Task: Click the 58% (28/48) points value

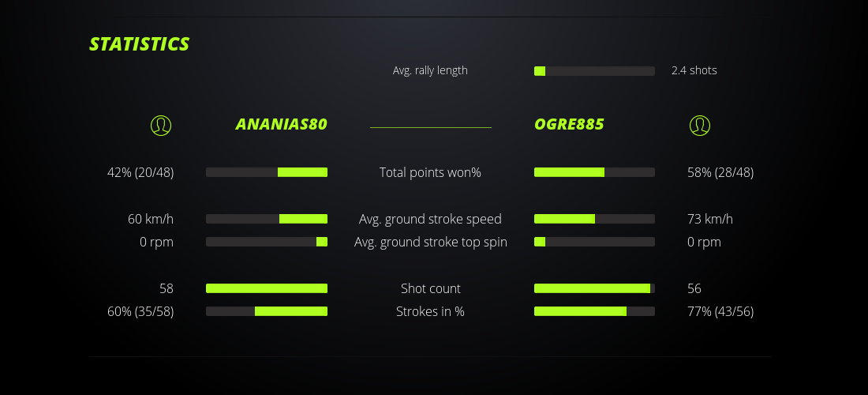Action: coord(720,172)
